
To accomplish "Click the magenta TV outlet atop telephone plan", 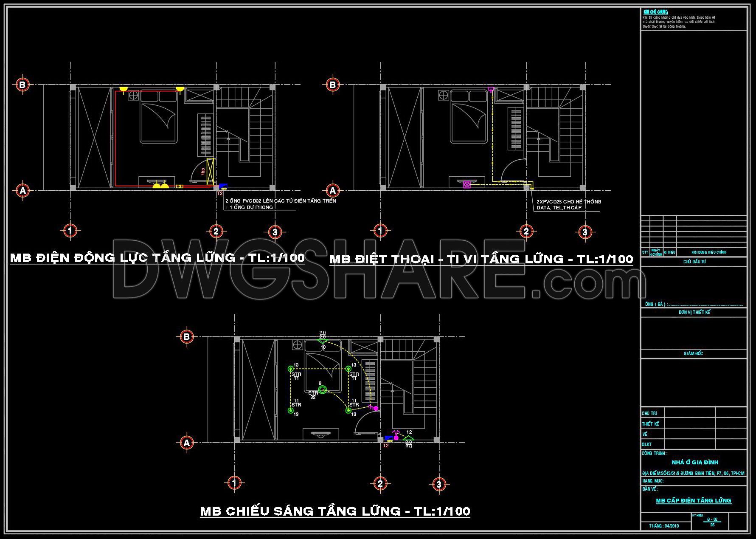I will pyautogui.click(x=491, y=90).
